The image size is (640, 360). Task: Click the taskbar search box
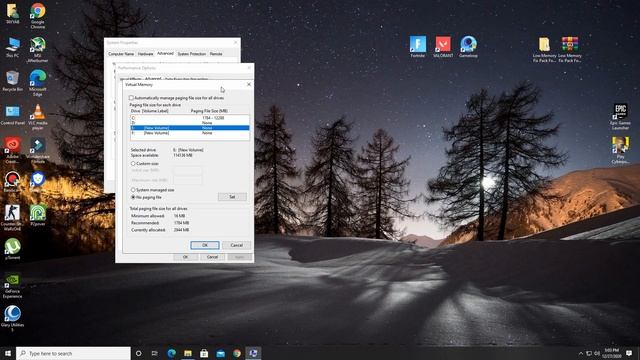tap(73, 353)
